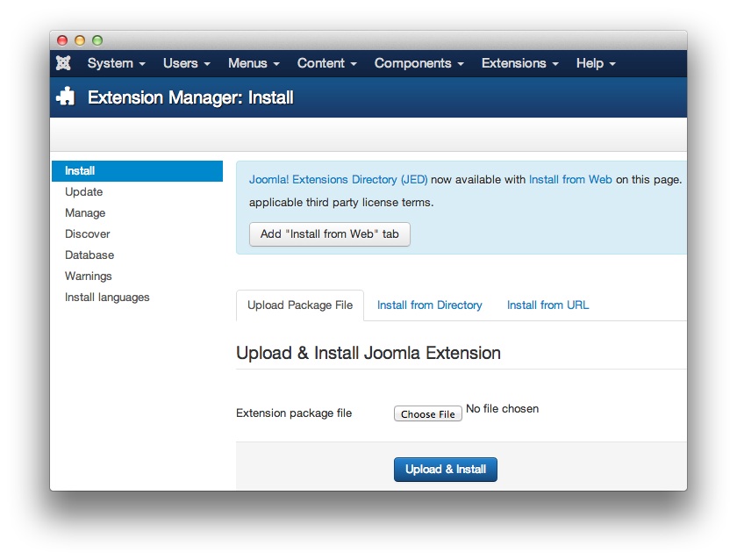Switch to Upload Package File tab
The image size is (737, 560).
tap(300, 305)
